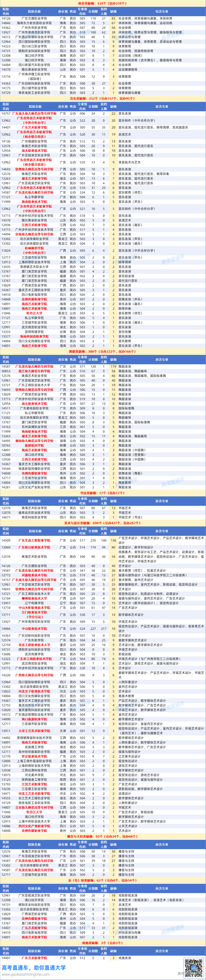Click 四川长江职业学院 row
The height and width of the screenshot is (980, 206).
(103, 46)
